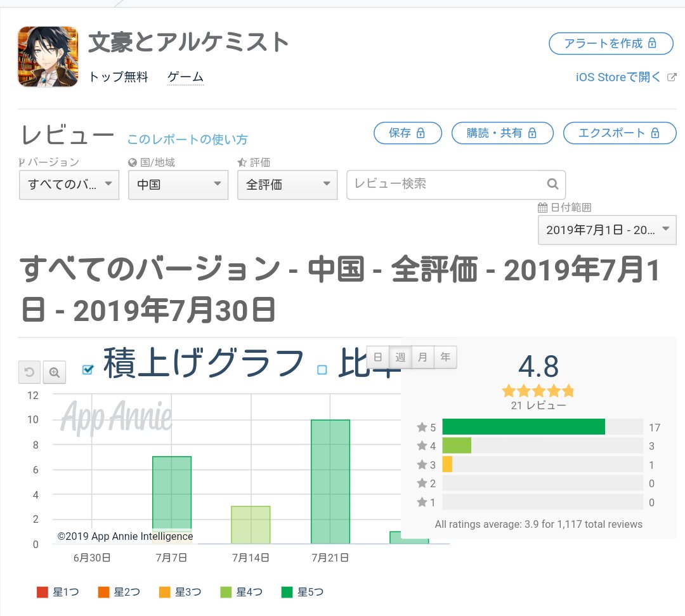Image resolution: width=685 pixels, height=616 pixels.
Task: Toggle 星4つ legend entry
Action: coord(241,593)
